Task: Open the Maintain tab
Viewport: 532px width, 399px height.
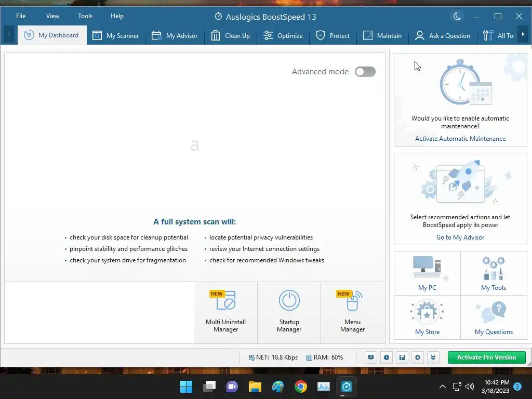Action: (x=382, y=36)
